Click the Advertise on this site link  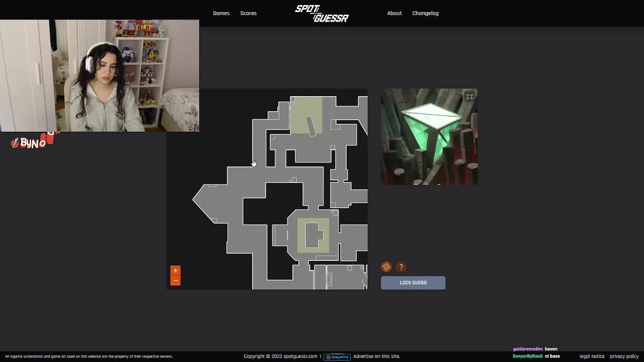click(x=377, y=356)
